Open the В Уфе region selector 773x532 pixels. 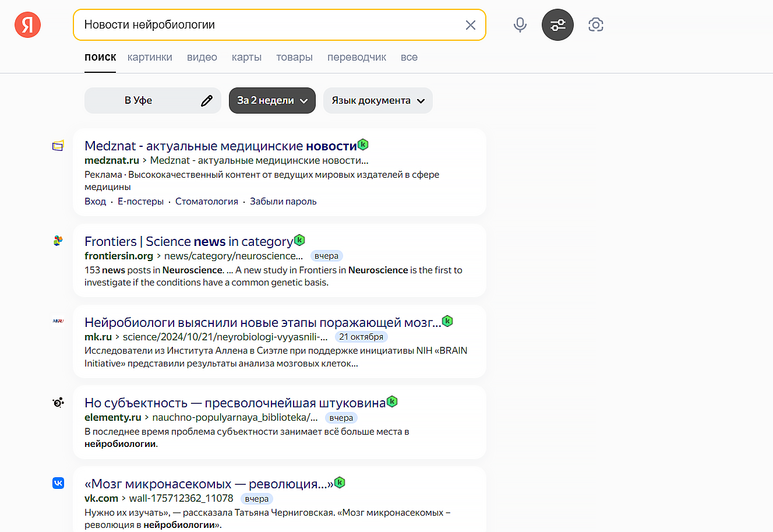coord(153,101)
